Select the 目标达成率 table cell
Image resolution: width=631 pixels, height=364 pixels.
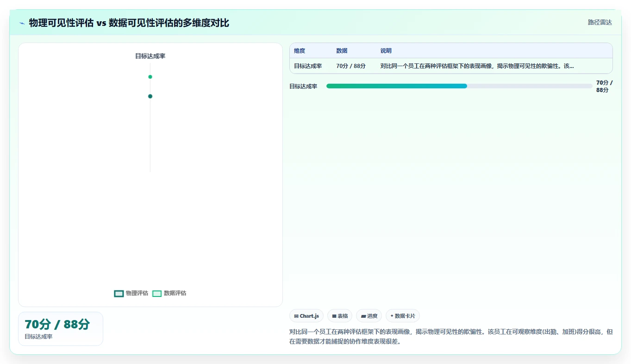[308, 66]
